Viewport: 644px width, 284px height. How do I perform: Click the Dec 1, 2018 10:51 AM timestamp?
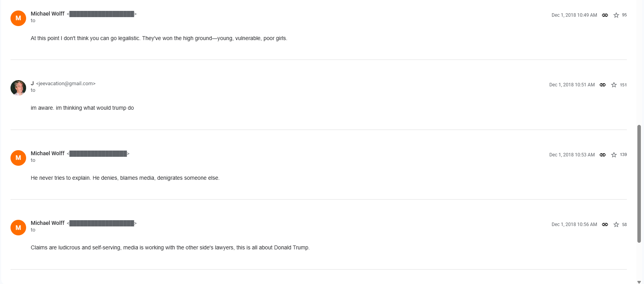click(572, 85)
